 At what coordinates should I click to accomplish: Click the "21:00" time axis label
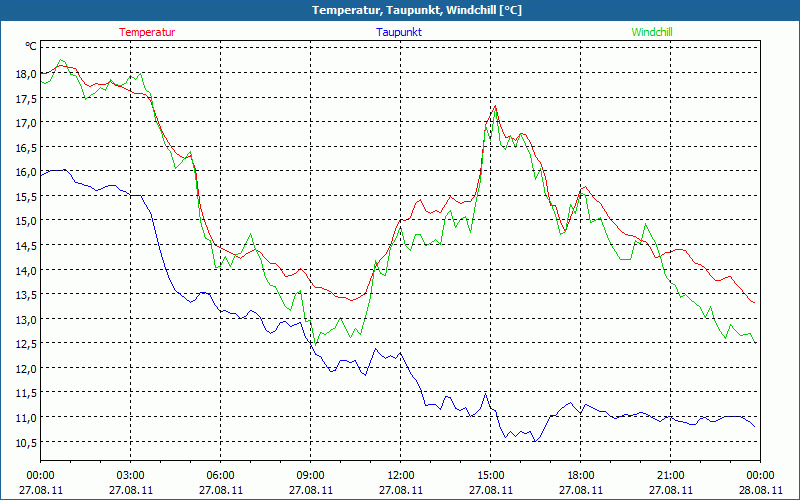[670, 476]
